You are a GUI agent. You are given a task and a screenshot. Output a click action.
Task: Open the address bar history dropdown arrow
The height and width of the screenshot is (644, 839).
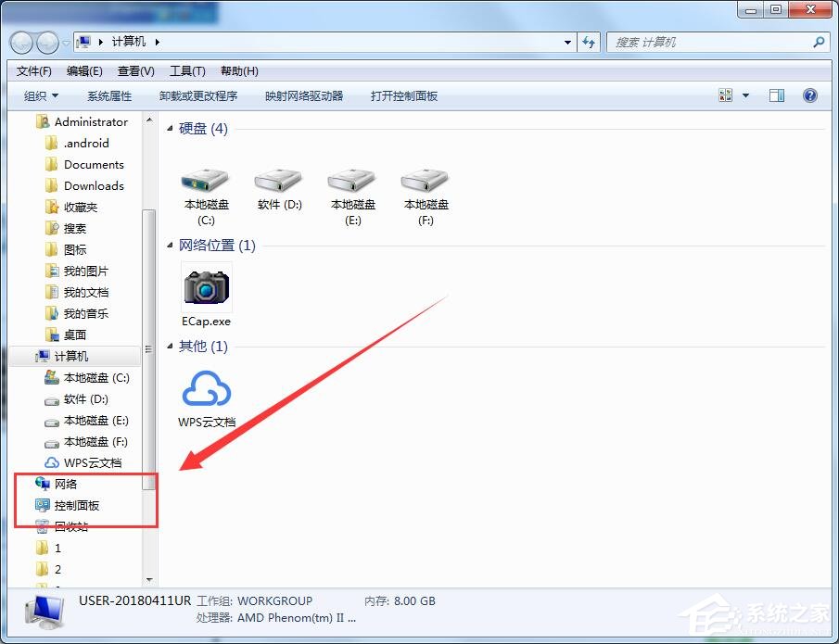pos(568,42)
